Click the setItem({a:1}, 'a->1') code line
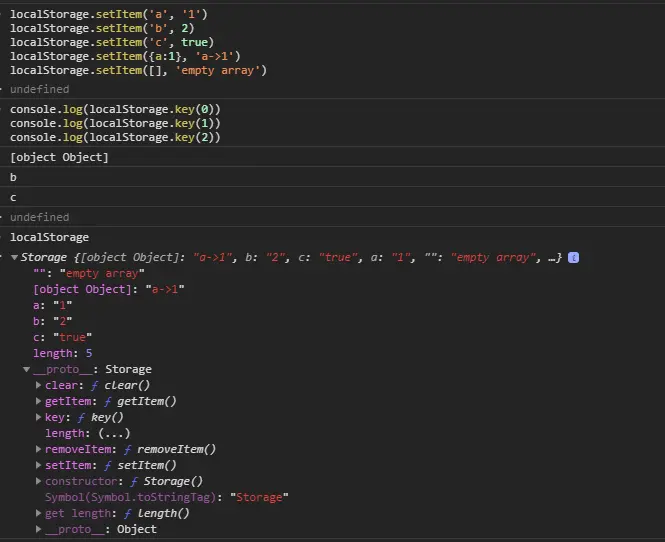This screenshot has width=665, height=542. pyautogui.click(x=126, y=56)
